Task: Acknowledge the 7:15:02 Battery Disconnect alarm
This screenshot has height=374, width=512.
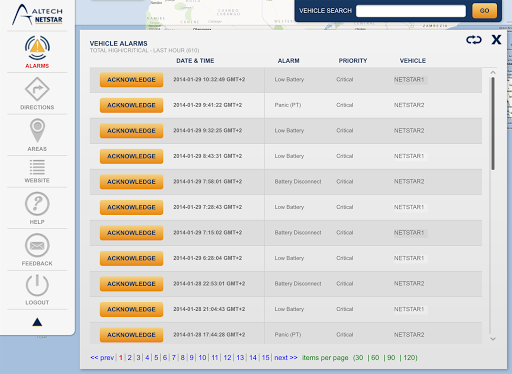Action: click(131, 233)
